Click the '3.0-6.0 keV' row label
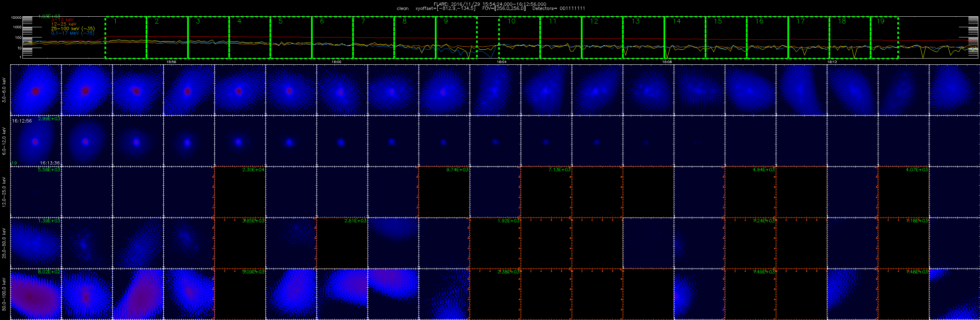980x320 pixels. click(x=4, y=90)
